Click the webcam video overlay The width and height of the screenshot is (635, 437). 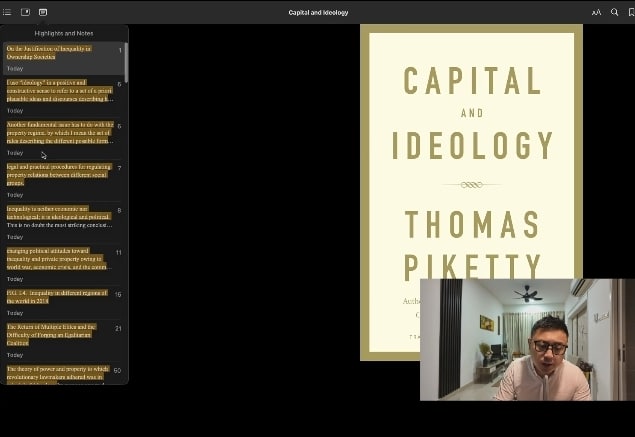click(x=527, y=339)
